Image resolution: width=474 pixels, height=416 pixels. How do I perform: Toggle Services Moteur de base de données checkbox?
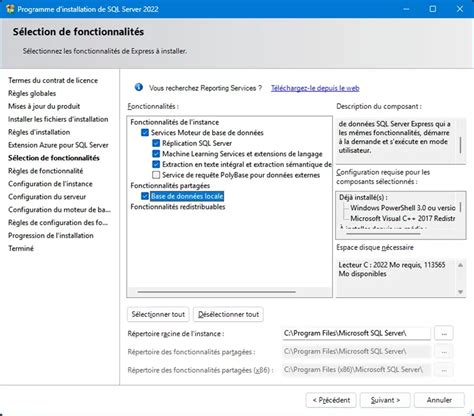[x=145, y=133]
